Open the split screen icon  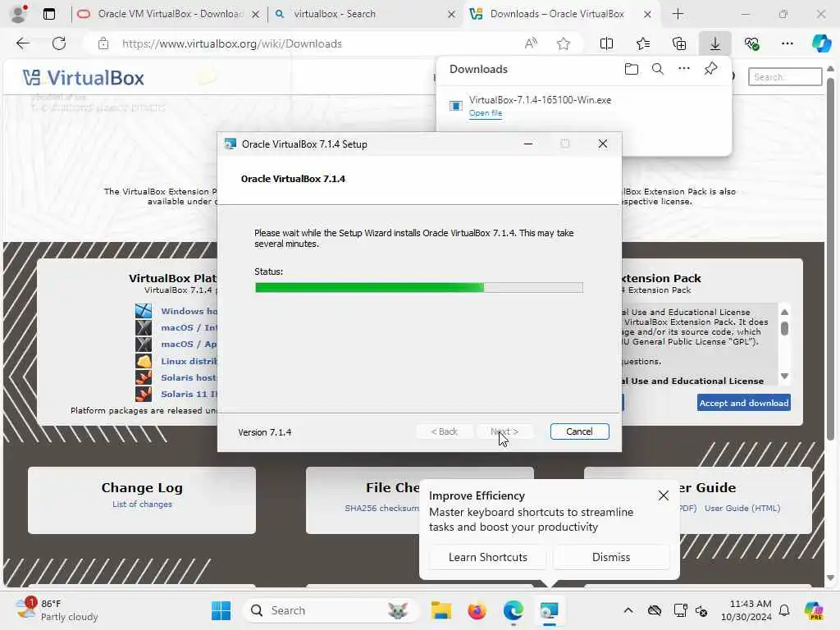[606, 44]
